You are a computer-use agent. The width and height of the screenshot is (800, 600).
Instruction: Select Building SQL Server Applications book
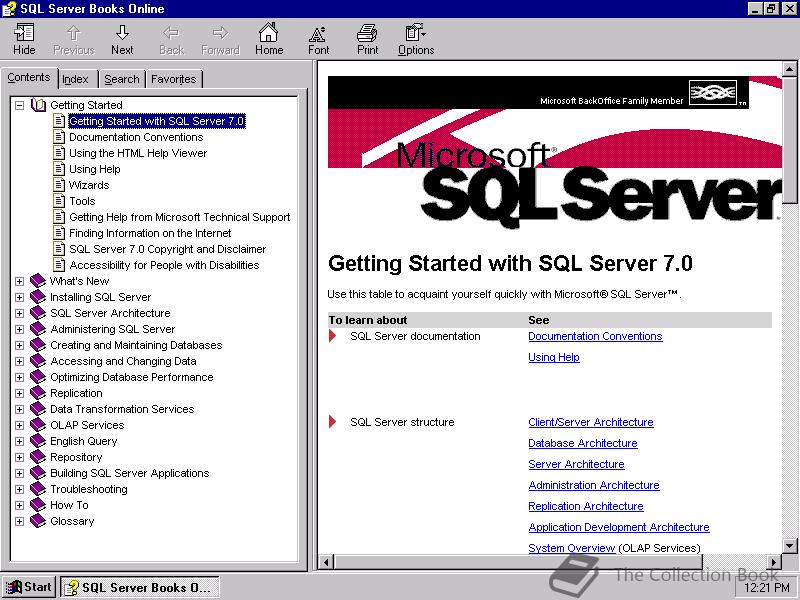click(x=130, y=473)
